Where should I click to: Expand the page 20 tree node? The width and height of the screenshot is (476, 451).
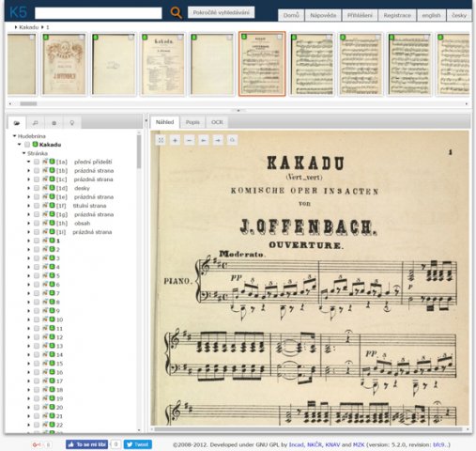pos(28,408)
